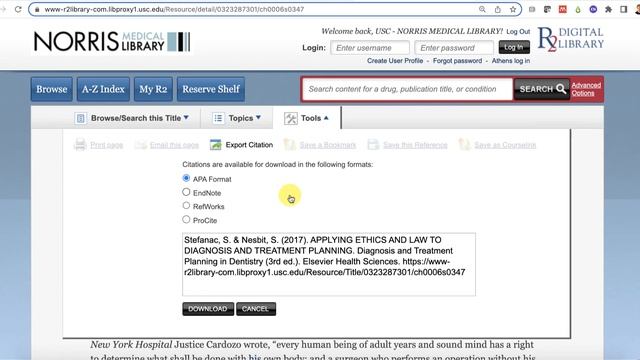Click the Browse/Search this Title book icon
This screenshot has width=640, height=360.
pyautogui.click(x=80, y=118)
